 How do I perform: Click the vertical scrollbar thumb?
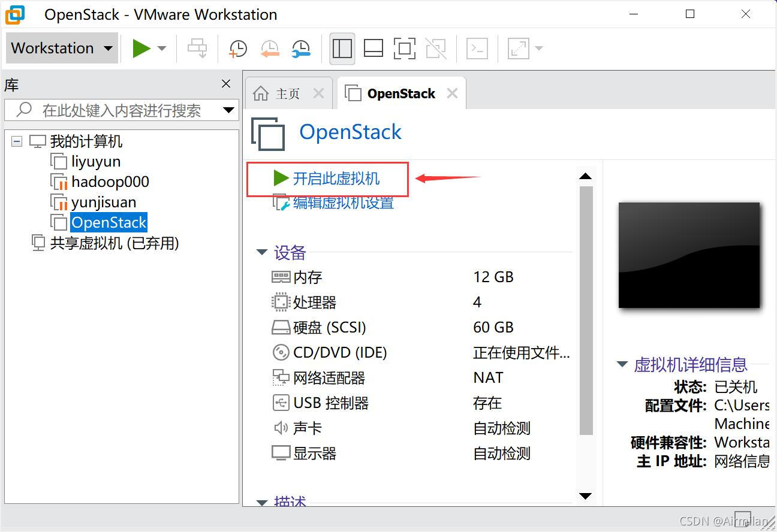tap(586, 310)
